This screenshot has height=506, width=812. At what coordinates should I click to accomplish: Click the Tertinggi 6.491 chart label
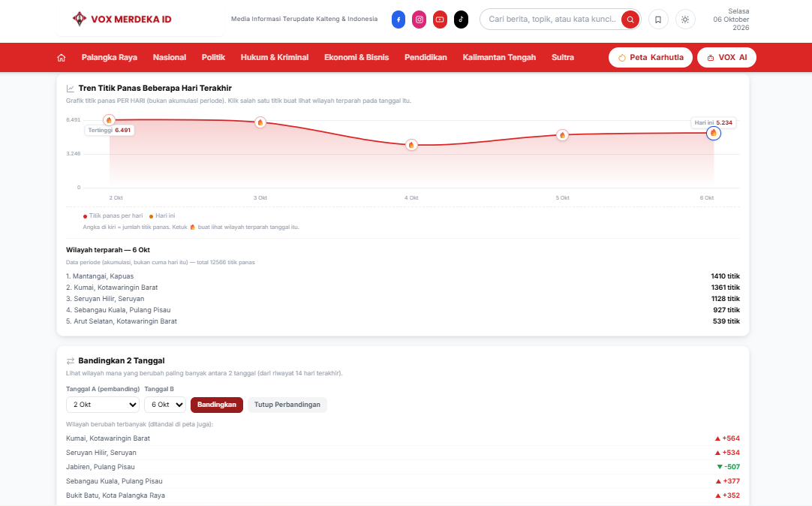(x=110, y=130)
